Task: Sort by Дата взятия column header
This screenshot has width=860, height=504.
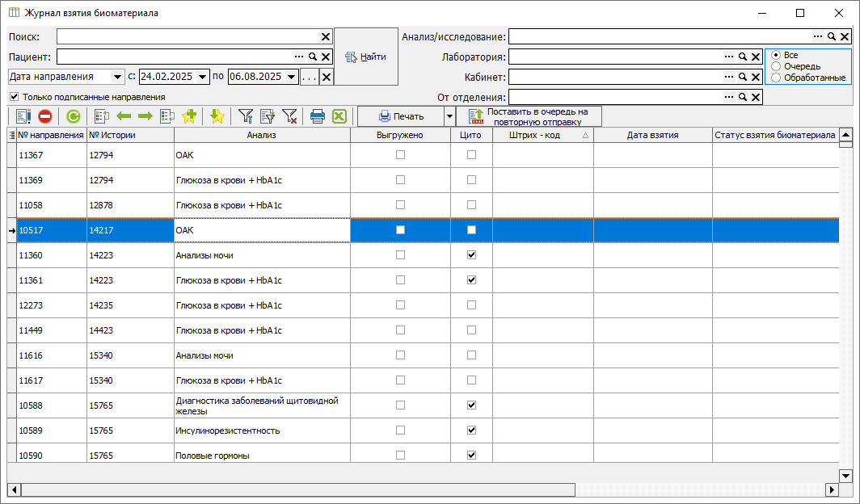Action: (653, 135)
